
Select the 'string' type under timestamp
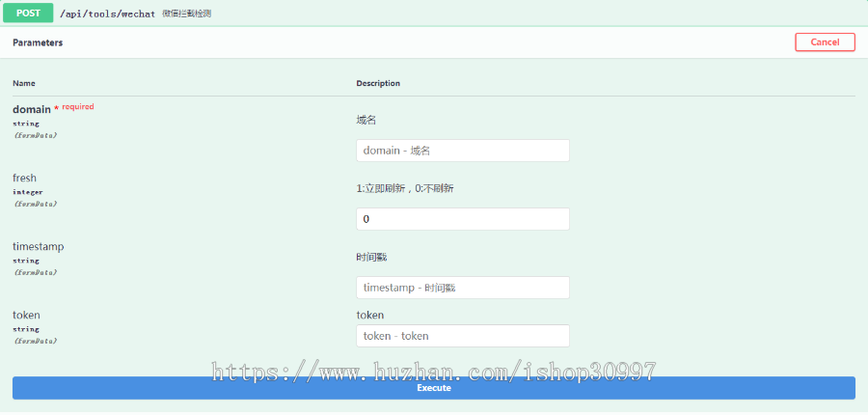coord(26,261)
